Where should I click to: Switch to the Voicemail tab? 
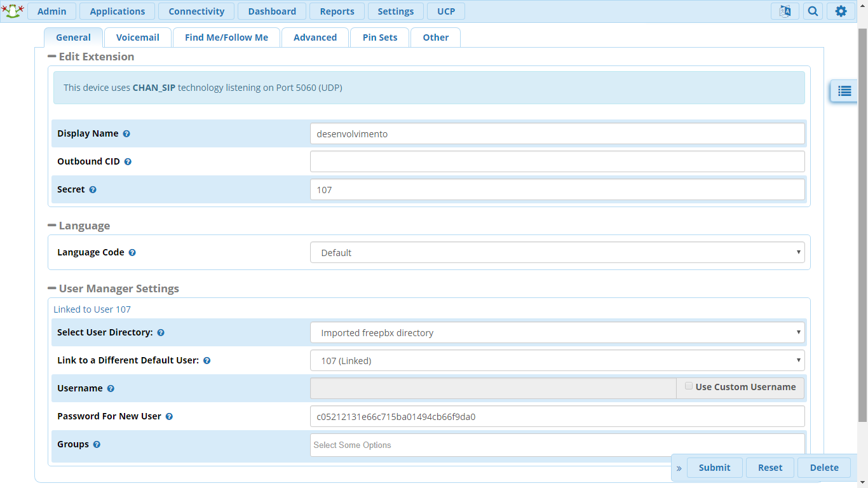[x=138, y=37]
